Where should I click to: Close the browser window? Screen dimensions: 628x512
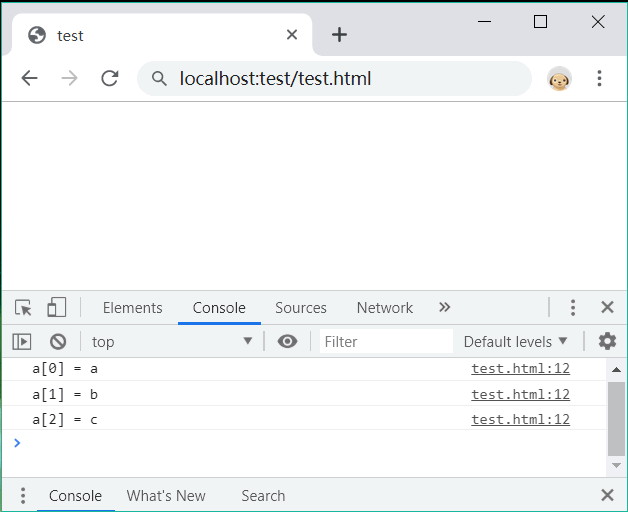598,22
